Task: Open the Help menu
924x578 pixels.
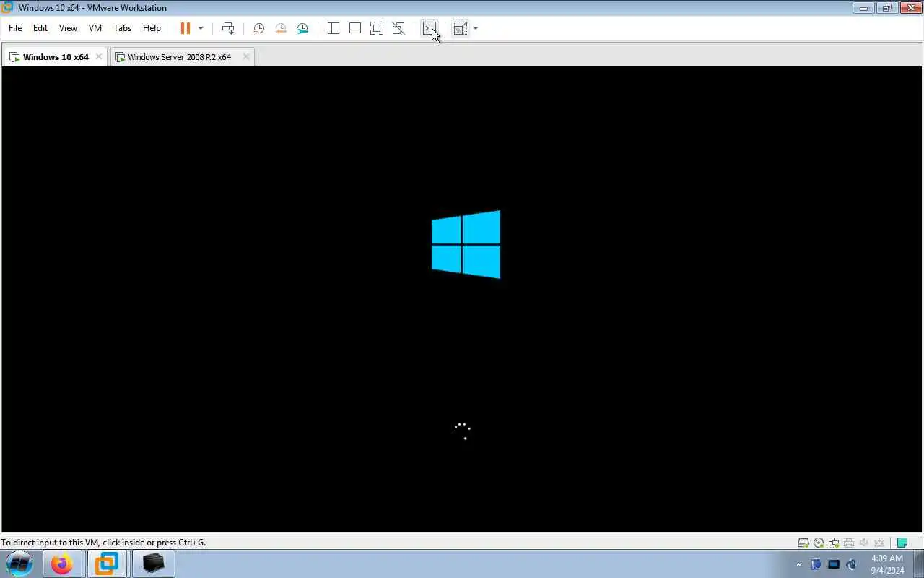Action: [x=152, y=28]
